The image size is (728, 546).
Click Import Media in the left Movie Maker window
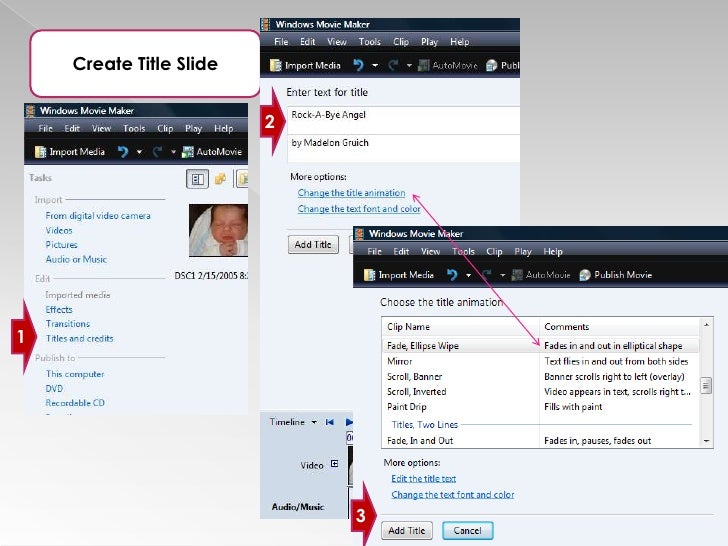(70, 152)
